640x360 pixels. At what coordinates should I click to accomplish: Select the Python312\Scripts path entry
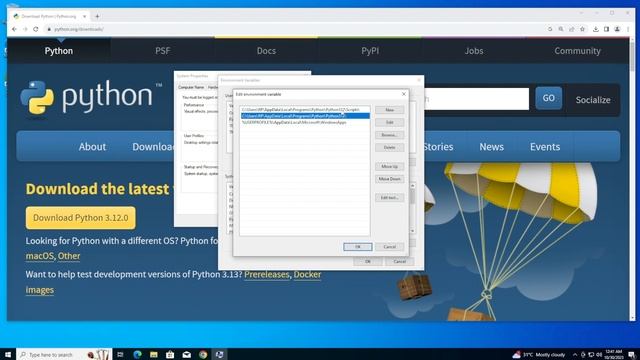point(305,109)
